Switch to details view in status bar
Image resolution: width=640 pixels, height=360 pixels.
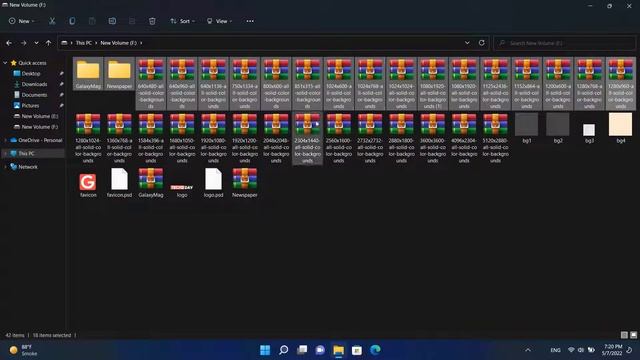coord(624,335)
